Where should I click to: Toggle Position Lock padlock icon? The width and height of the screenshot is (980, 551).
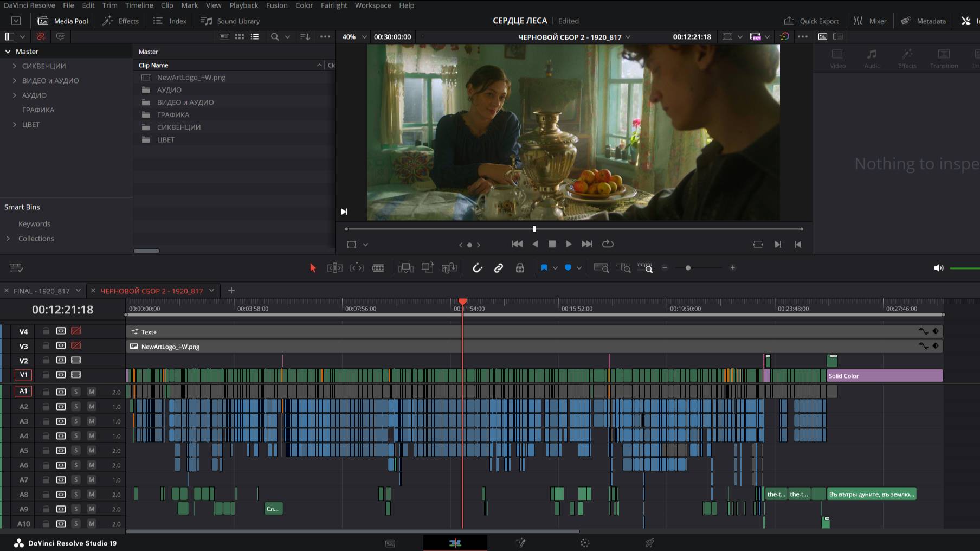(x=520, y=268)
